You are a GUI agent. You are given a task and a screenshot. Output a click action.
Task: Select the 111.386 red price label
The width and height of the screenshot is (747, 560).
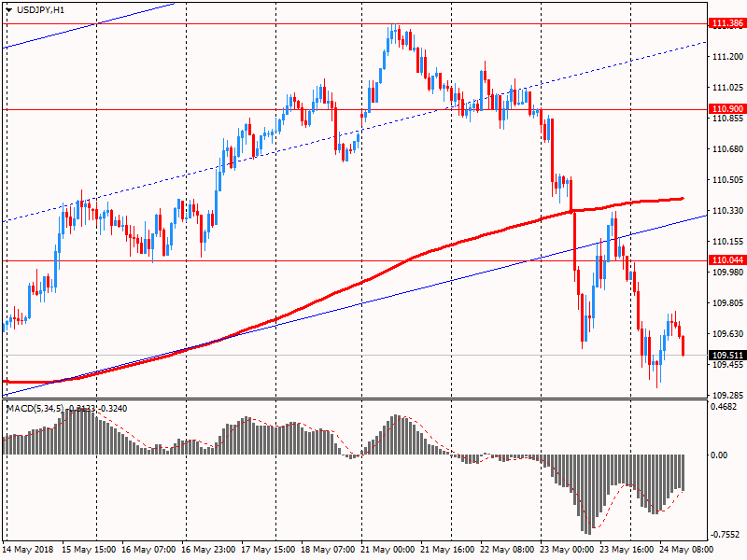click(x=727, y=23)
